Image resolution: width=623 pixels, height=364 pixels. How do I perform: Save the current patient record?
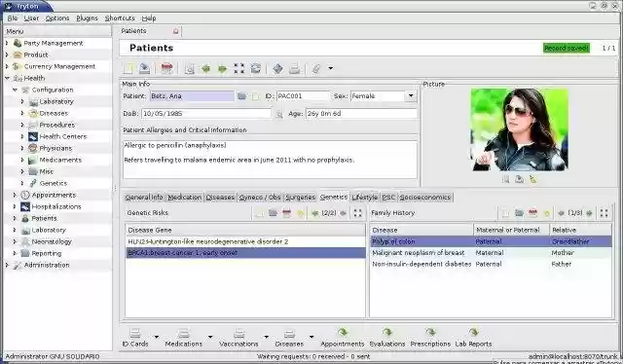[x=144, y=68]
